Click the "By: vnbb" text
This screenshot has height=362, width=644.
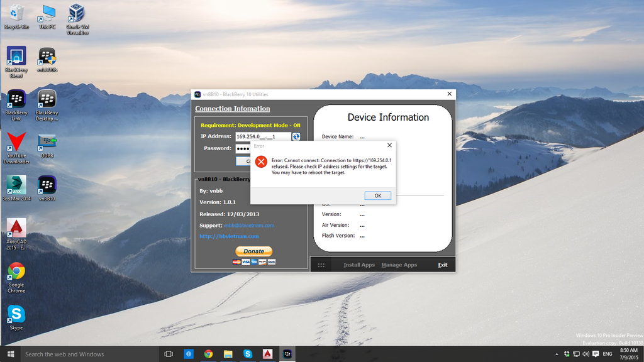pyautogui.click(x=211, y=191)
